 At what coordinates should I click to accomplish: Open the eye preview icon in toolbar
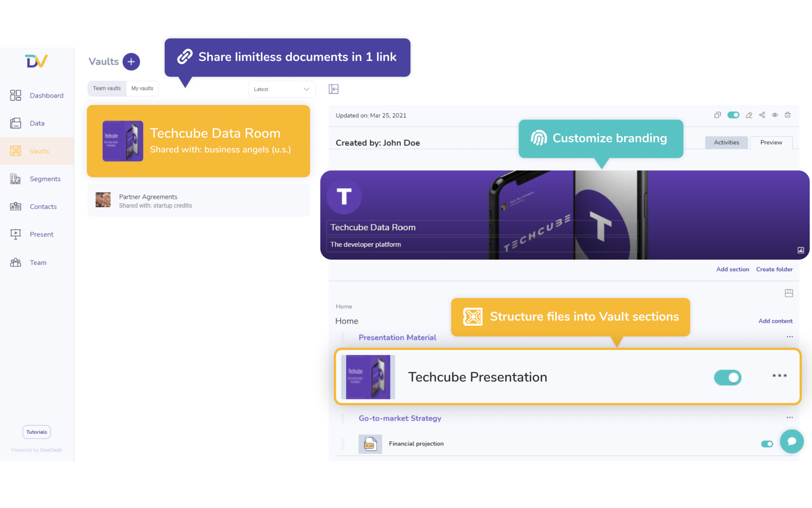tap(775, 115)
